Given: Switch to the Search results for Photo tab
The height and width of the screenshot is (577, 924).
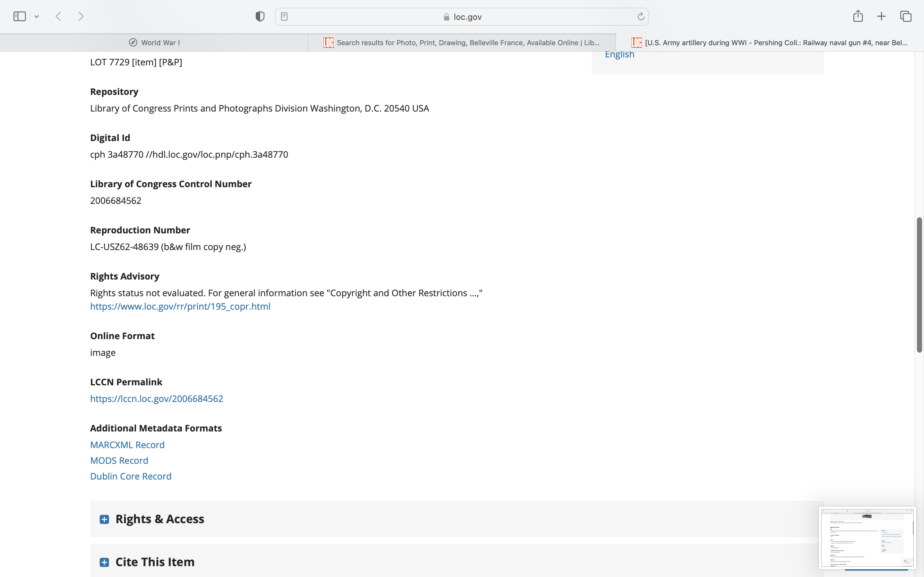Looking at the screenshot, I should (x=461, y=43).
